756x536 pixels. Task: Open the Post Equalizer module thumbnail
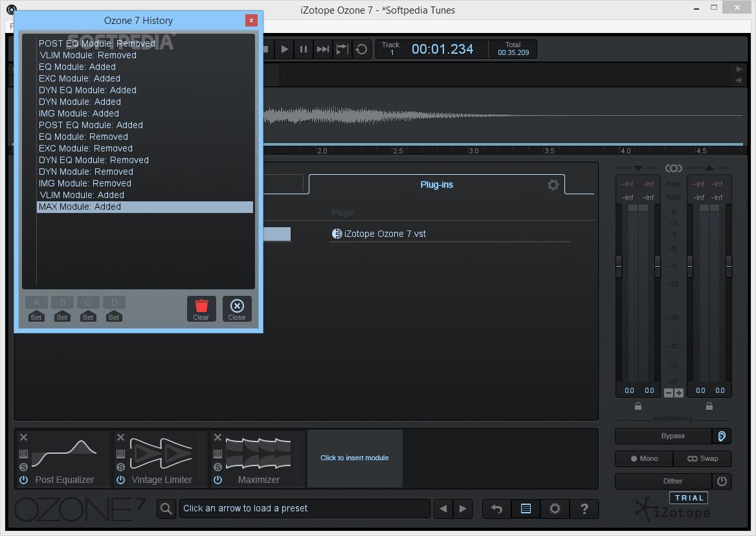[65, 454]
